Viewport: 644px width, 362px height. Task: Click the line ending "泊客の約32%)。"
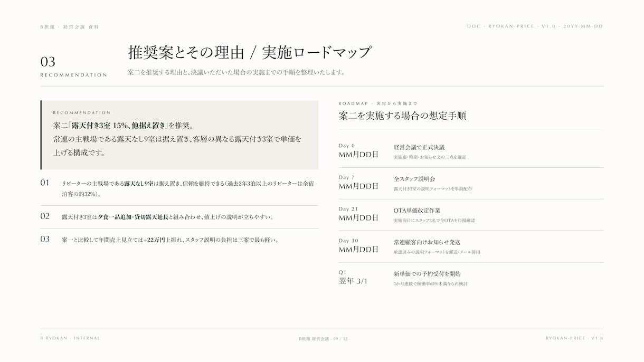pos(81,194)
